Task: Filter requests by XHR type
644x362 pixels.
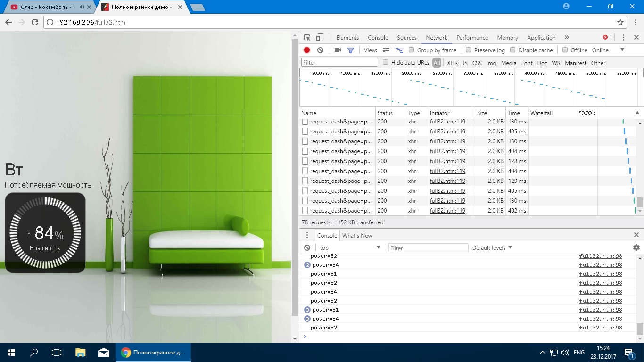Action: tap(452, 63)
